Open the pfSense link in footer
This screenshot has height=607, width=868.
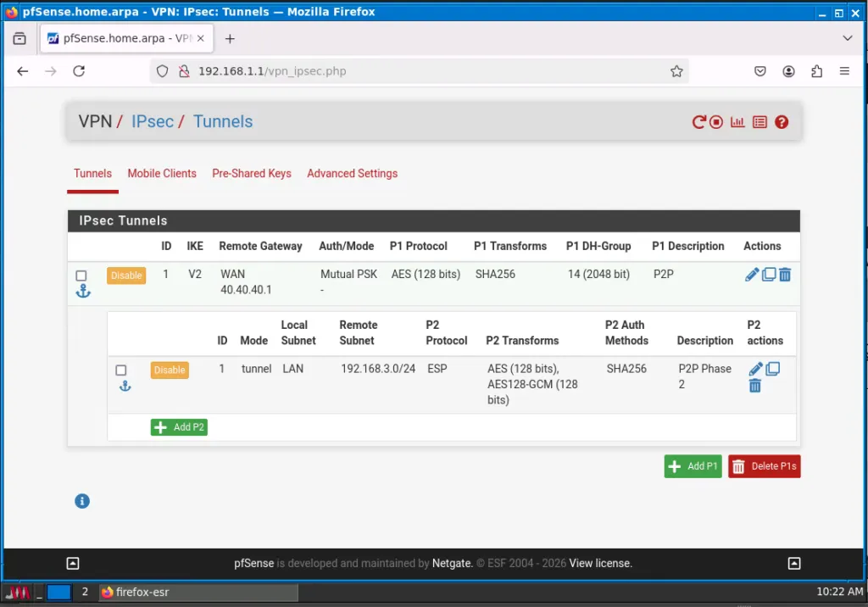(253, 563)
